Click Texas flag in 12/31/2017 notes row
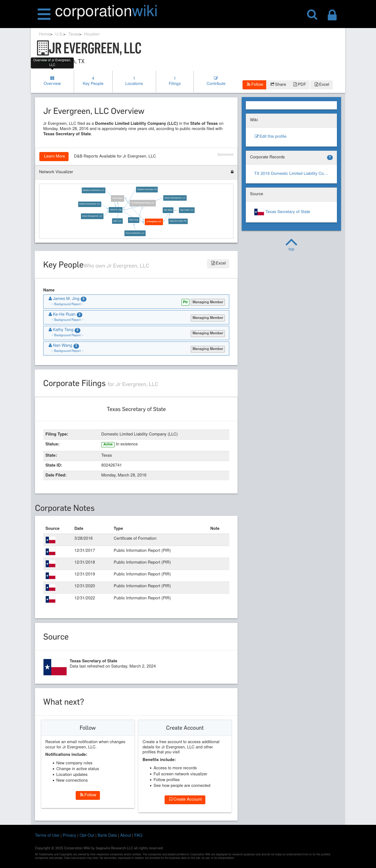The height and width of the screenshot is (868, 376). pyautogui.click(x=50, y=552)
